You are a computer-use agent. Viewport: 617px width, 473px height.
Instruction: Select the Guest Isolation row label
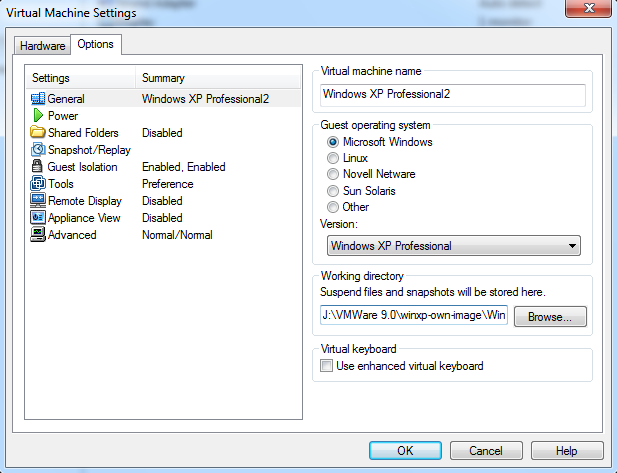[x=83, y=167]
